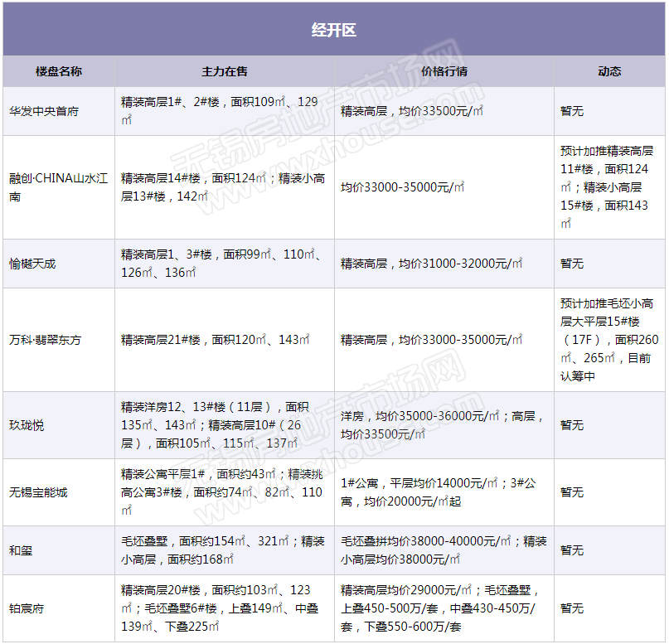Open the 无锡宝能城 project entry
The width and height of the screenshot is (669, 644).
(x=38, y=492)
